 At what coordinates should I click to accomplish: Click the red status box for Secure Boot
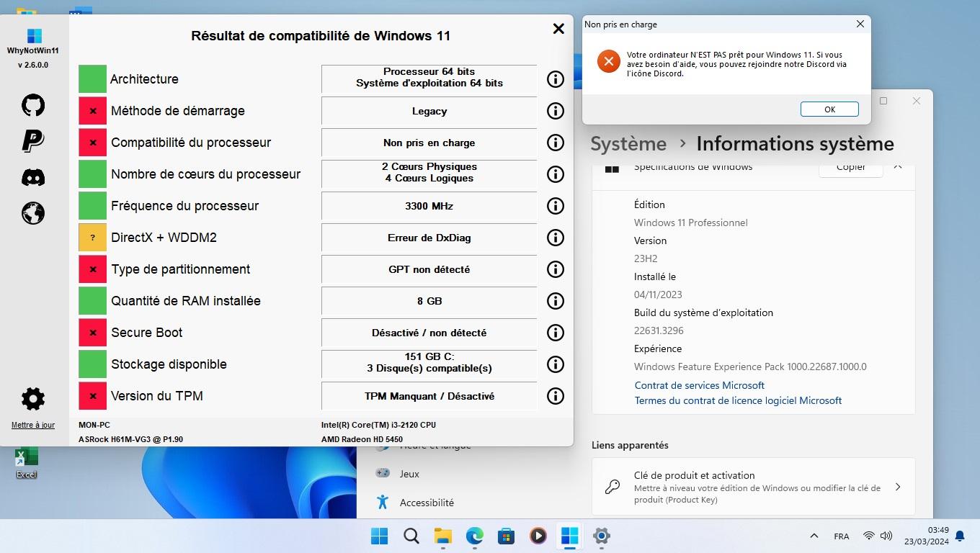tap(92, 333)
